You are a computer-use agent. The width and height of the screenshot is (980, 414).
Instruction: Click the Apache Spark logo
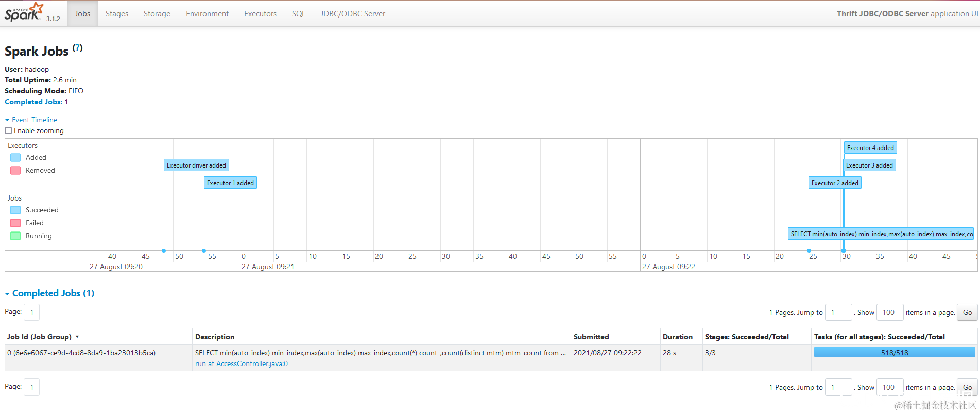click(x=24, y=12)
